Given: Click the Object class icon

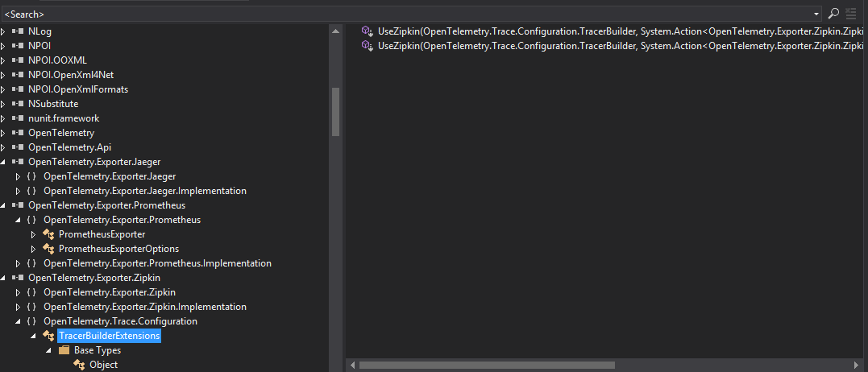Looking at the screenshot, I should [x=80, y=365].
